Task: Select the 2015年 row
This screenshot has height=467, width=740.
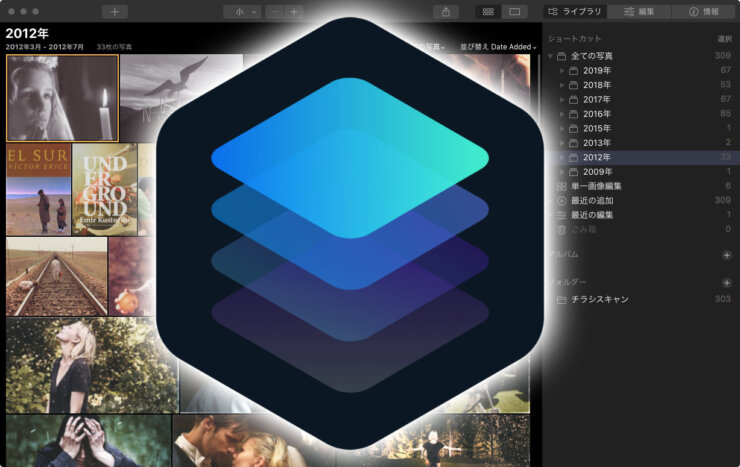Action: (x=640, y=128)
